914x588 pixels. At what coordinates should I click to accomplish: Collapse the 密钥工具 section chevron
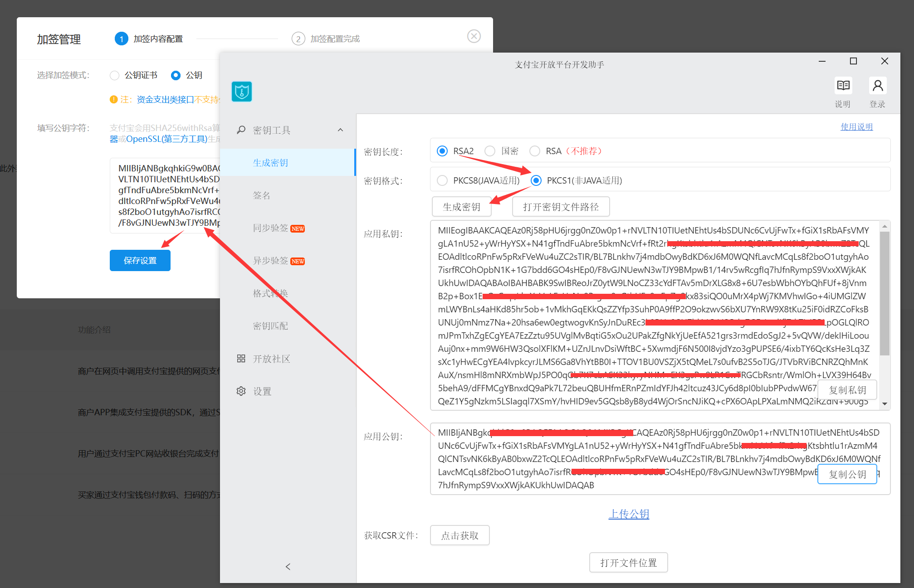(x=340, y=130)
